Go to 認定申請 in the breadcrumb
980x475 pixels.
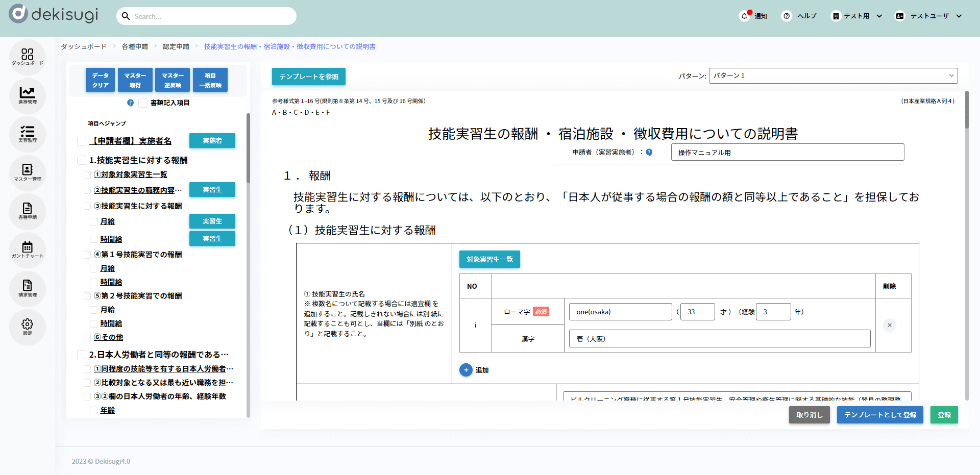coord(176,46)
